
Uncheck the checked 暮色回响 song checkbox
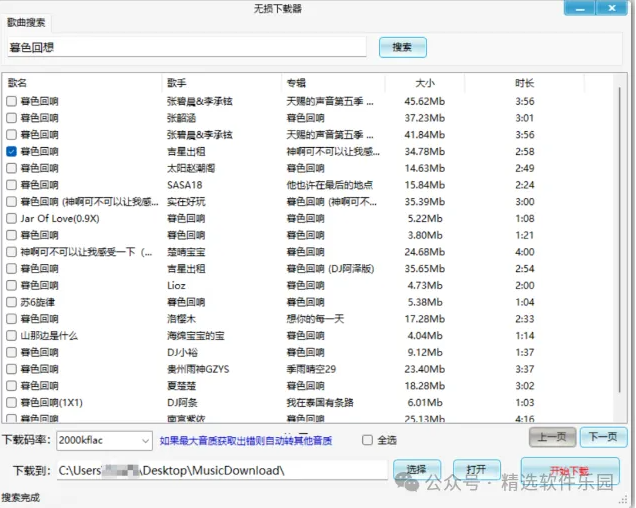pos(11,151)
